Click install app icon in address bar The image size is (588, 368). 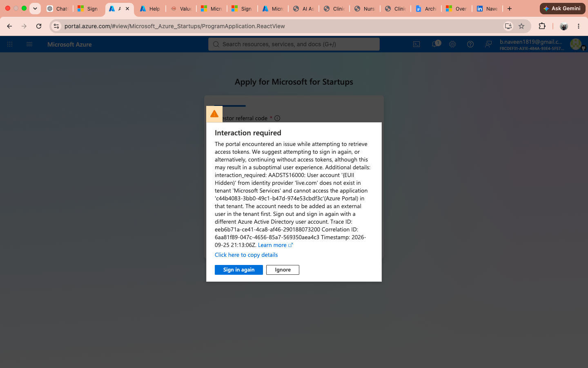[508, 26]
